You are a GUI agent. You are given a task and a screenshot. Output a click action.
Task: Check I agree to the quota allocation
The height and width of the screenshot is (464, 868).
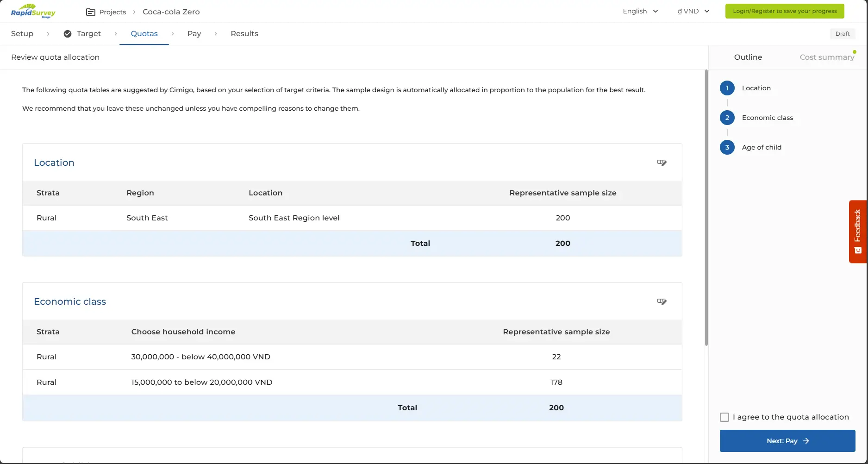click(x=724, y=417)
